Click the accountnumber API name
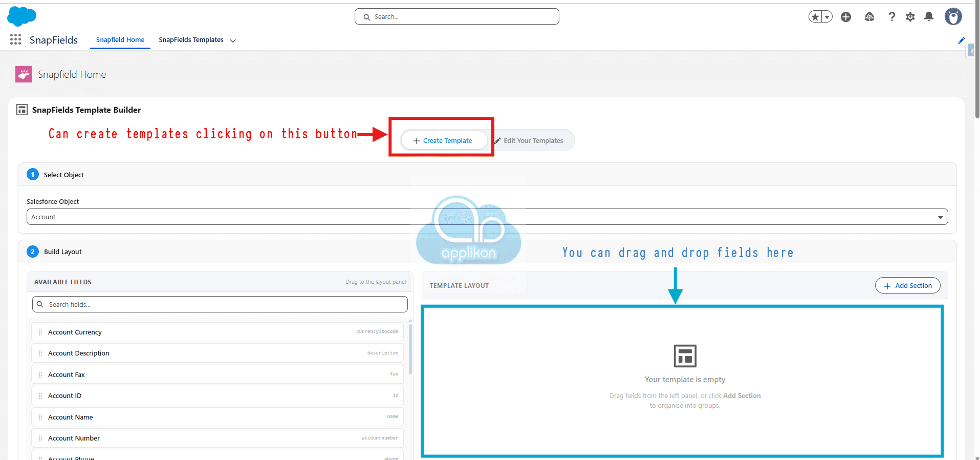 pyautogui.click(x=380, y=438)
